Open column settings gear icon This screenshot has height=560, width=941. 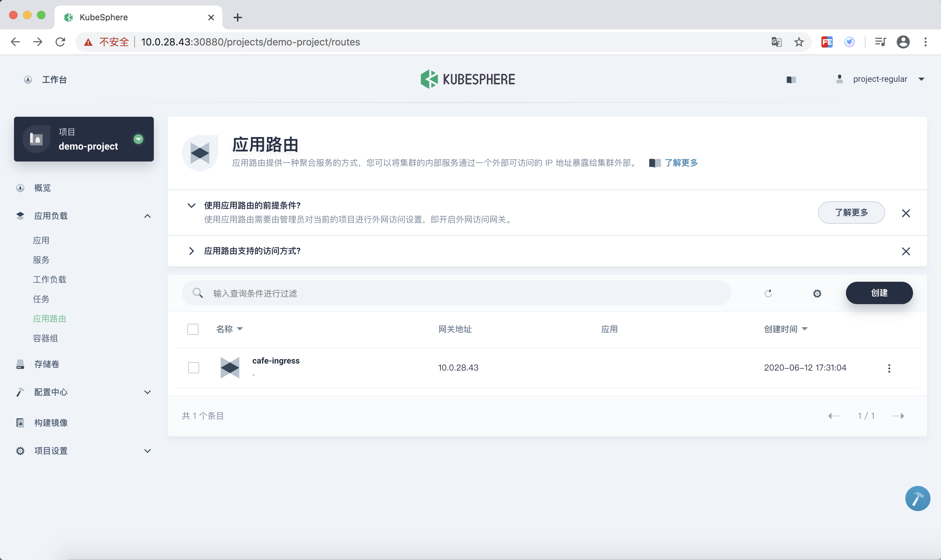(817, 293)
